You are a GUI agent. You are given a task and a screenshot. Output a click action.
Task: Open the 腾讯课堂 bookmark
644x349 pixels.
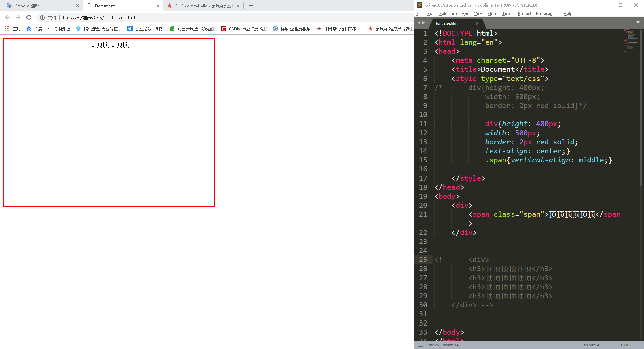(99, 29)
